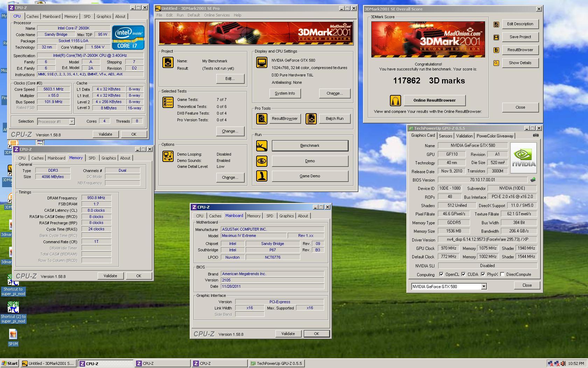Click the ResultBrowser magnifier icon in Pro Tools

pyautogui.click(x=261, y=119)
